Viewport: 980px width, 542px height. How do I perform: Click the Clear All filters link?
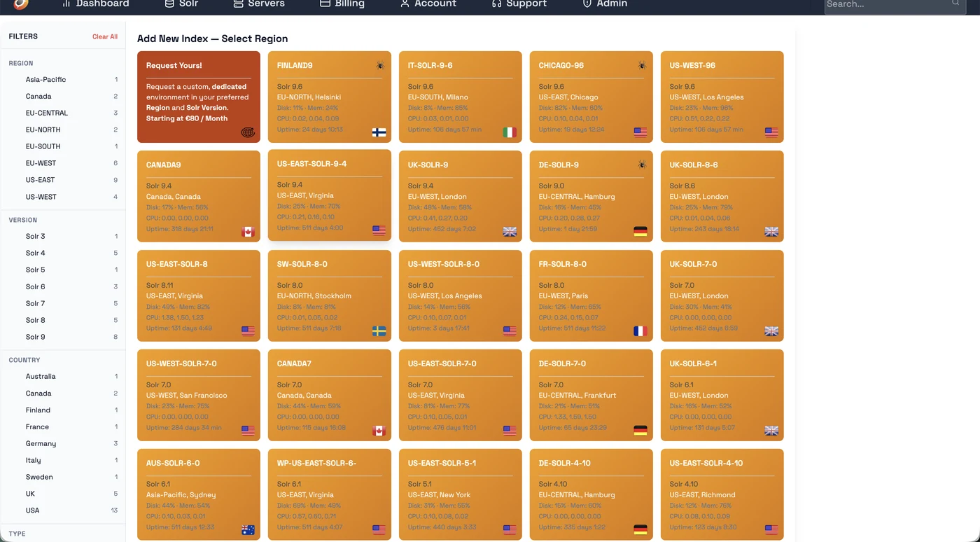tap(105, 36)
